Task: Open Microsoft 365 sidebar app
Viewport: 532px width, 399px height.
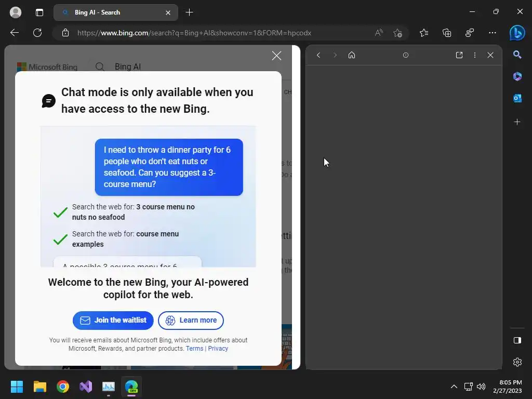Action: coord(517,76)
